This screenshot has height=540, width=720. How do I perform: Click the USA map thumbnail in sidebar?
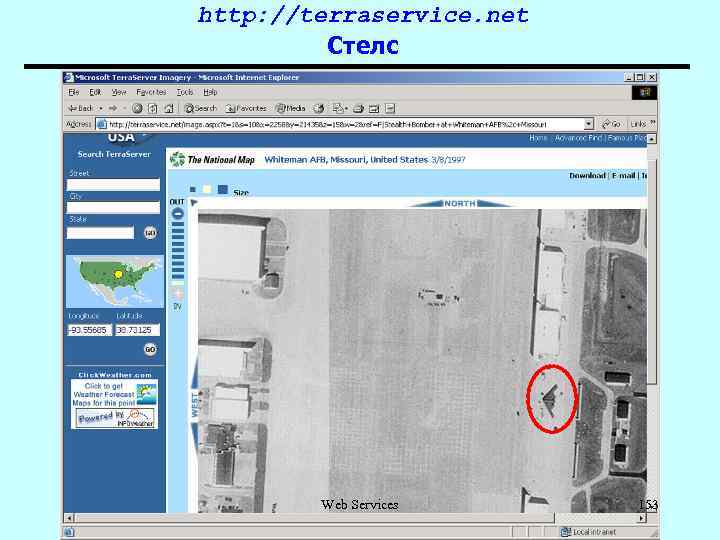click(x=115, y=281)
